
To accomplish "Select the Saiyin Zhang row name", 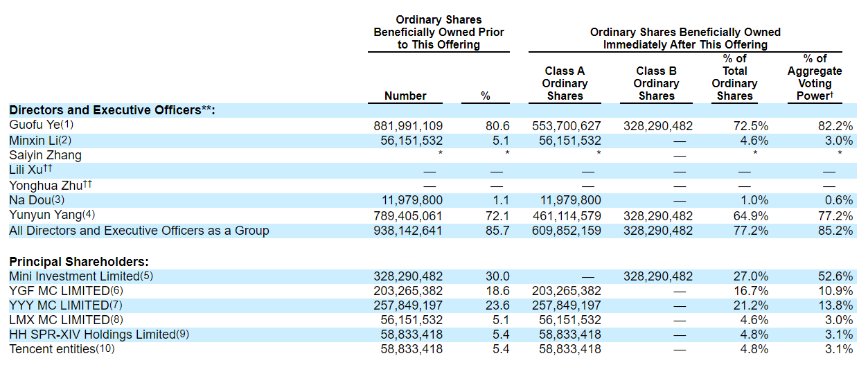I will click(45, 156).
